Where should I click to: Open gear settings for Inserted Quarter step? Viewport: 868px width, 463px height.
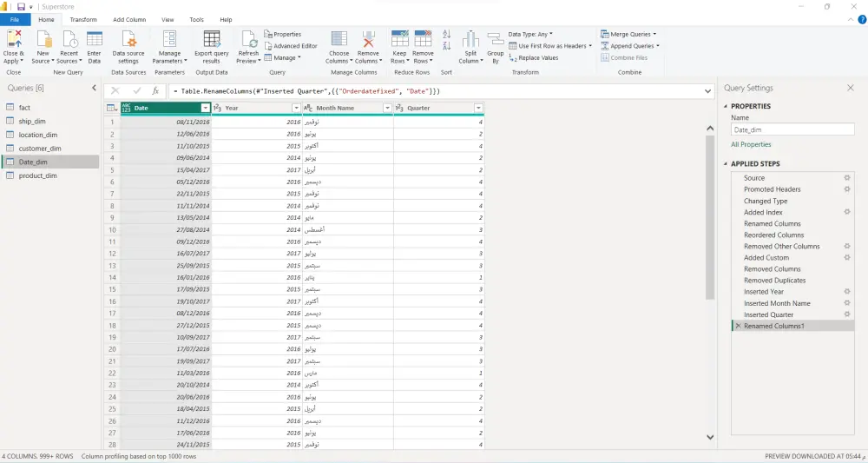(847, 314)
